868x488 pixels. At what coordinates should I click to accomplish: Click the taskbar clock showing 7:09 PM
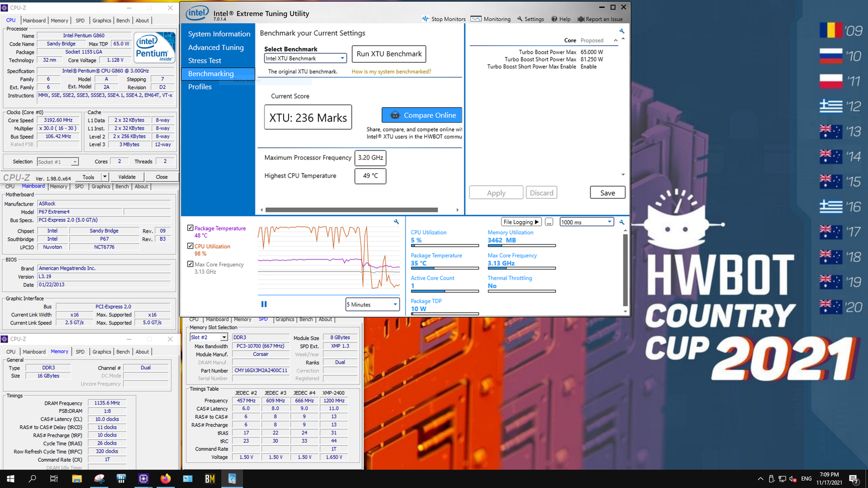(x=829, y=479)
